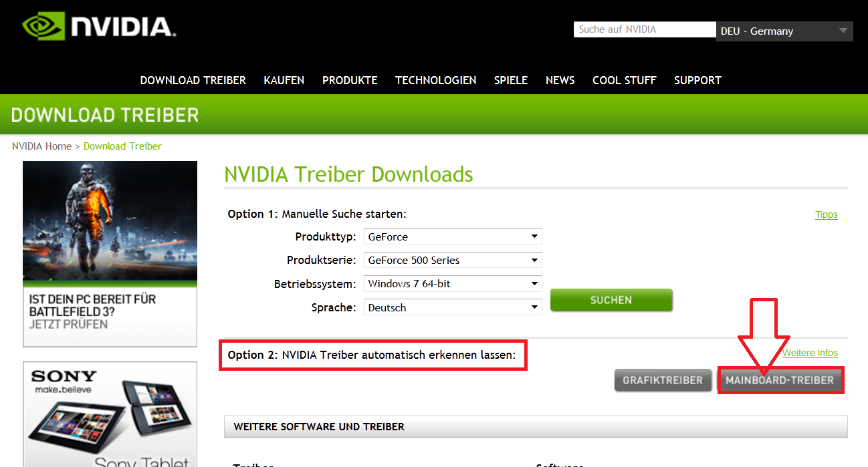Open the DEU - Germany country dropdown
This screenshot has width=868, height=467.
click(x=784, y=31)
